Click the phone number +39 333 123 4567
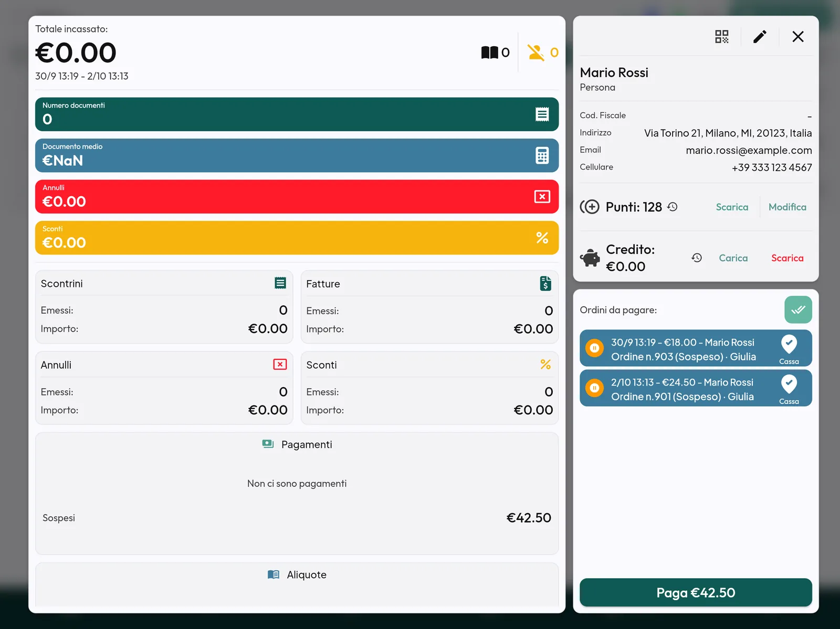840x629 pixels. coord(772,168)
